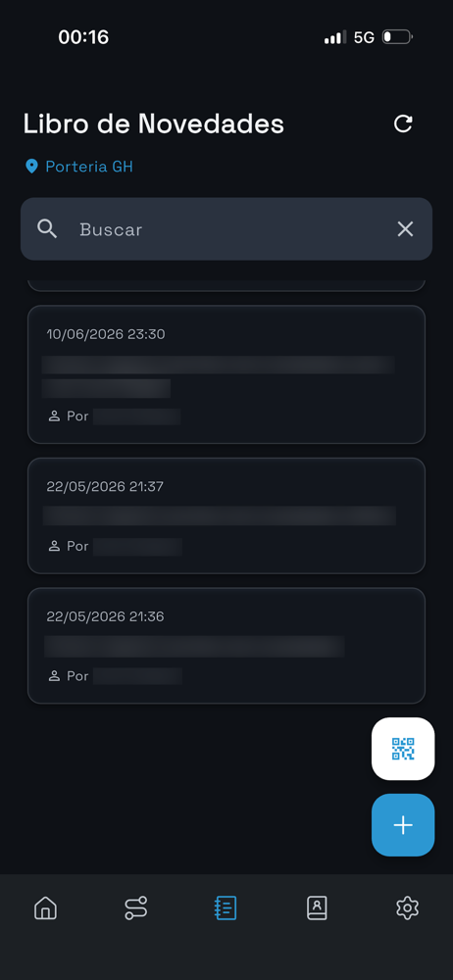Tap the Por author label on 21:36 entry
This screenshot has width=453, height=980.
click(x=77, y=676)
